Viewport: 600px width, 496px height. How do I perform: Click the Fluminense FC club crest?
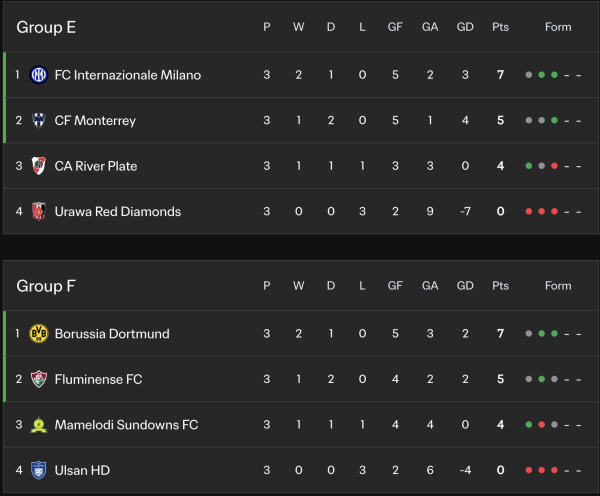click(39, 380)
